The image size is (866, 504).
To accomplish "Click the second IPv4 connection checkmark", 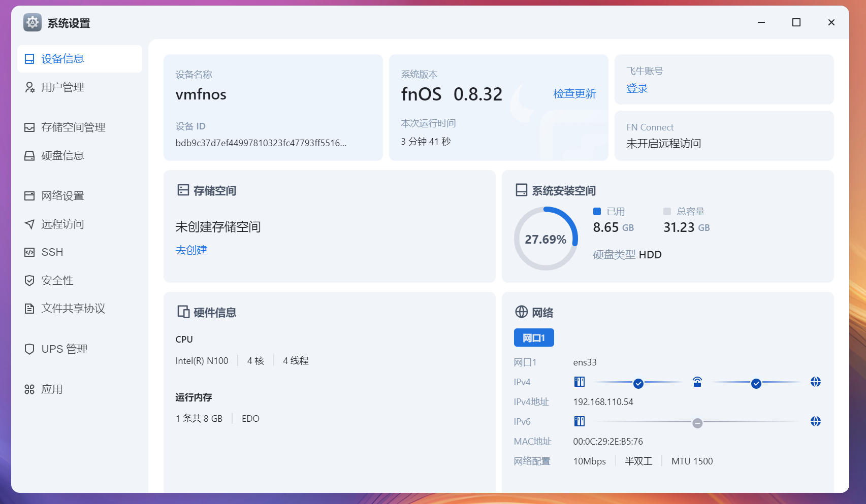I will (756, 384).
